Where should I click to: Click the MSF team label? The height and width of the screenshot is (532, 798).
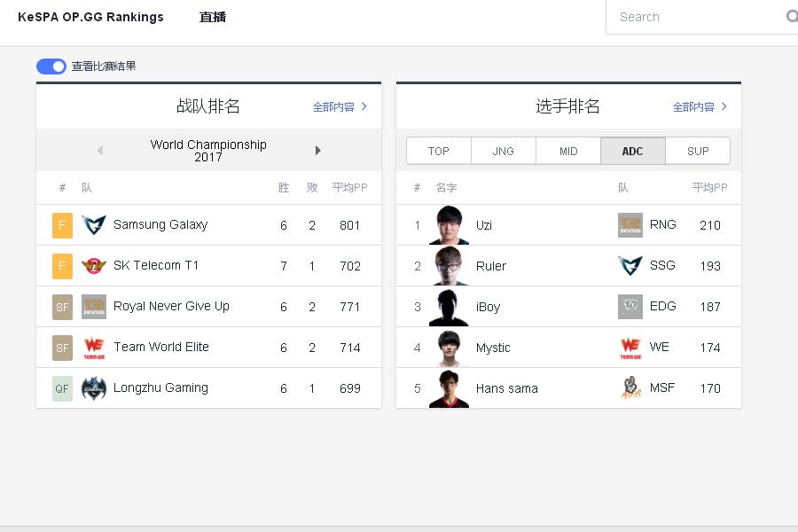click(662, 388)
